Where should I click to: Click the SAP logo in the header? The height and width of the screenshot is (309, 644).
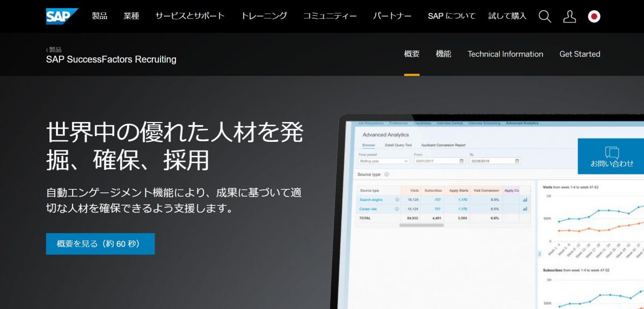62,16
